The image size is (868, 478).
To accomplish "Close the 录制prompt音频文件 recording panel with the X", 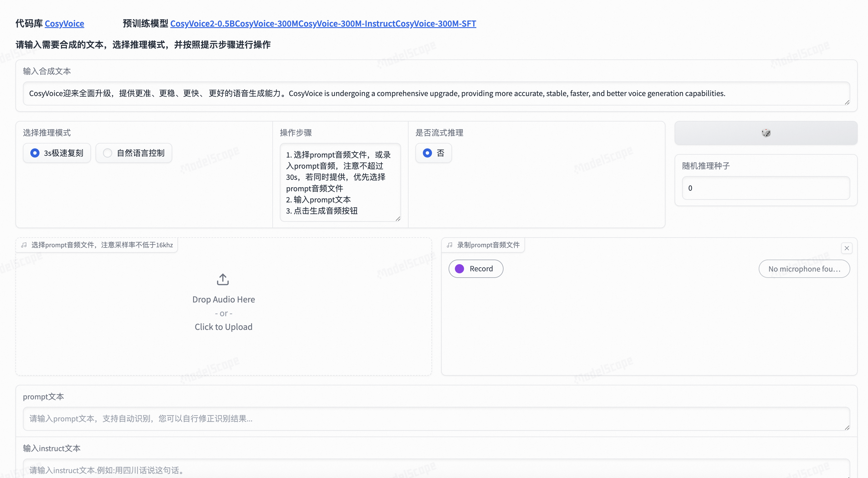I will tap(847, 248).
